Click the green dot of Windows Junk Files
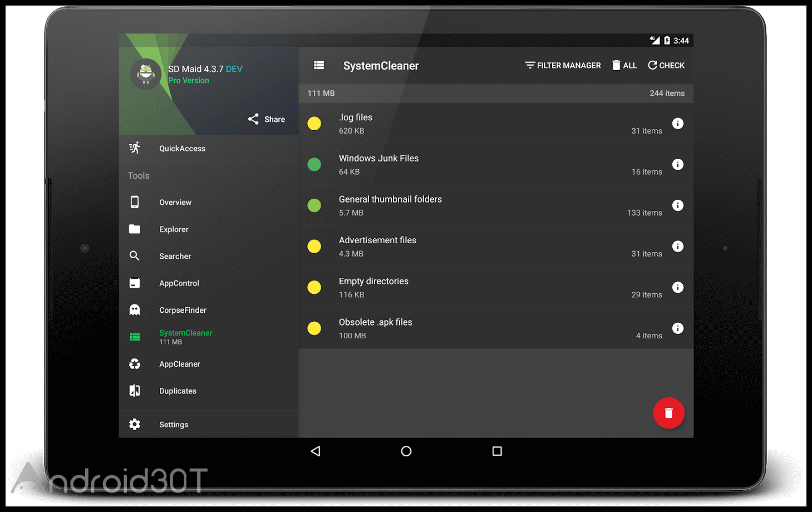Image resolution: width=812 pixels, height=512 pixels. (314, 164)
